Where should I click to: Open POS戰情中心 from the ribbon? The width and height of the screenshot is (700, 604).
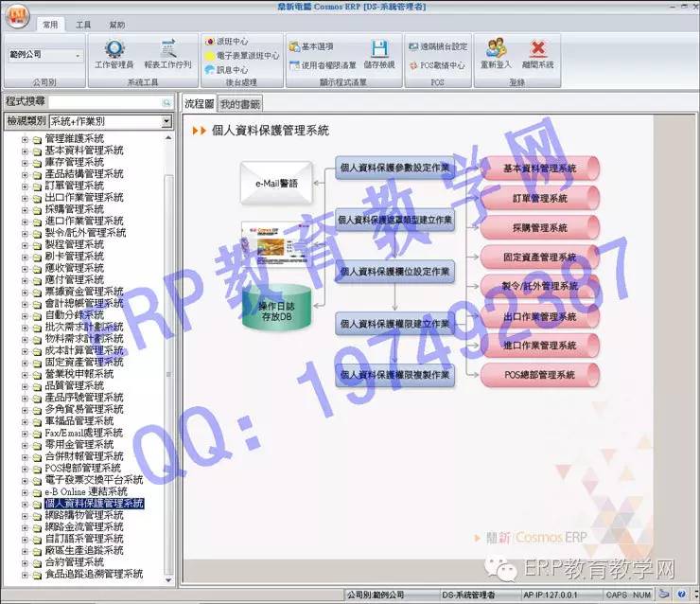pyautogui.click(x=436, y=65)
